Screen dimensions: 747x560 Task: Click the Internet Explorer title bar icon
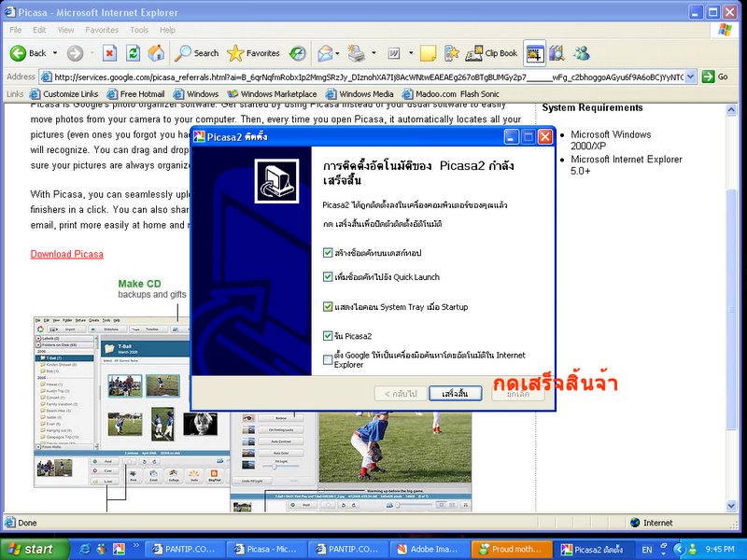tap(9, 12)
